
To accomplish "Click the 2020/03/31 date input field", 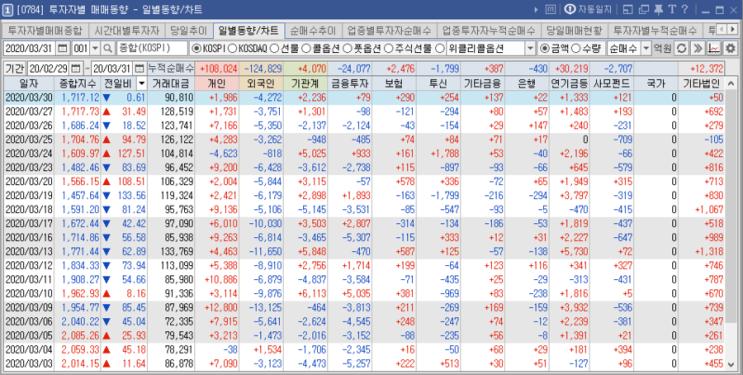I will (x=30, y=48).
